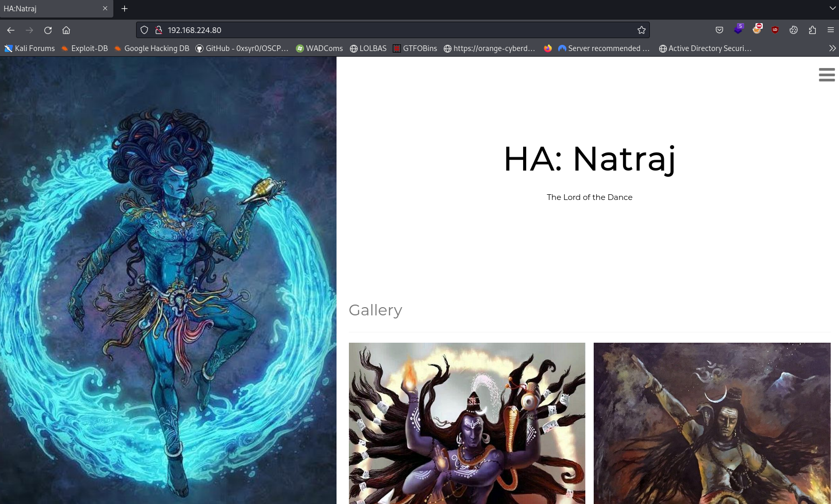This screenshot has height=504, width=839.
Task: Open the Server recommended bookmark
Action: pyautogui.click(x=603, y=48)
